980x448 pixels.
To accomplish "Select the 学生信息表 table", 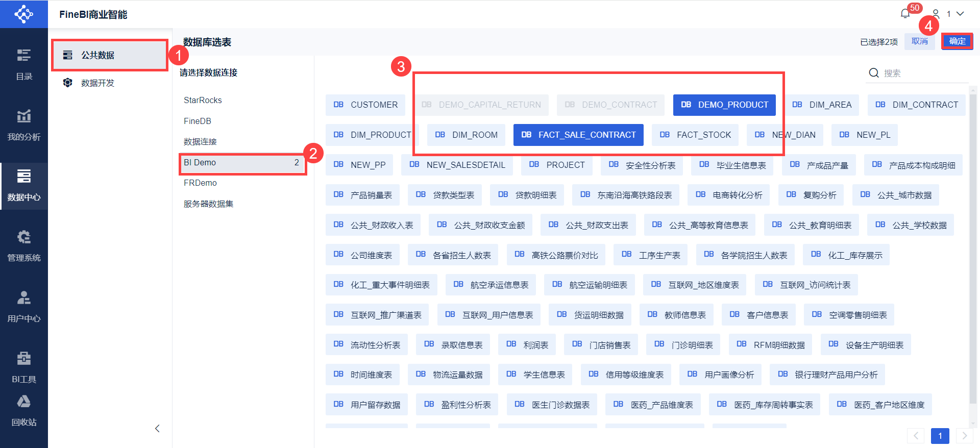I will (x=535, y=375).
